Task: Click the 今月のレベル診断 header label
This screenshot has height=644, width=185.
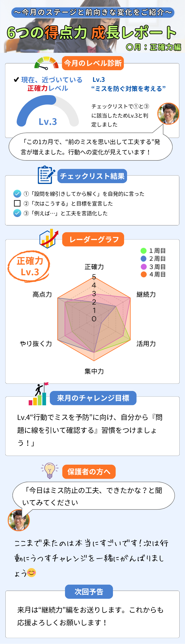Action: (93, 63)
